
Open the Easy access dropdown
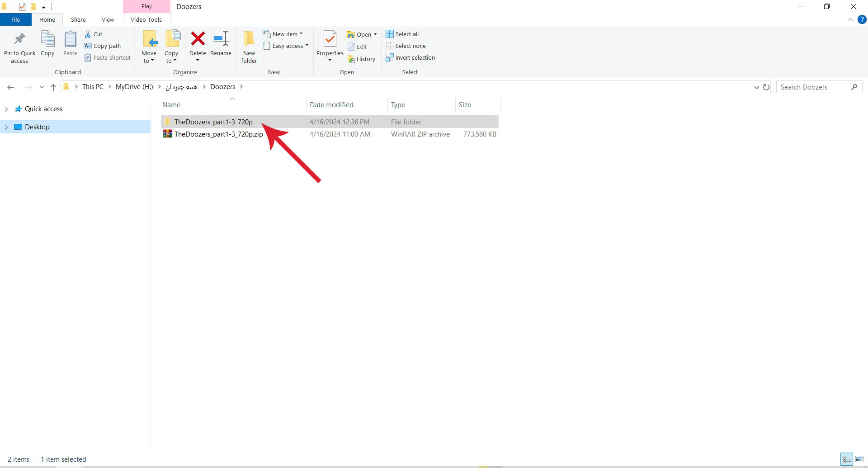pos(286,46)
